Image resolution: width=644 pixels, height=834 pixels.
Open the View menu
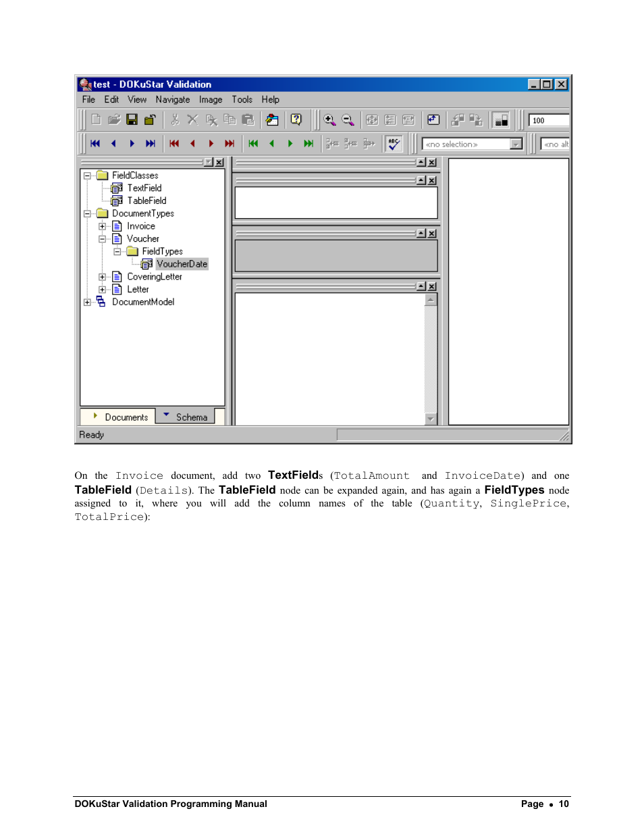point(137,99)
